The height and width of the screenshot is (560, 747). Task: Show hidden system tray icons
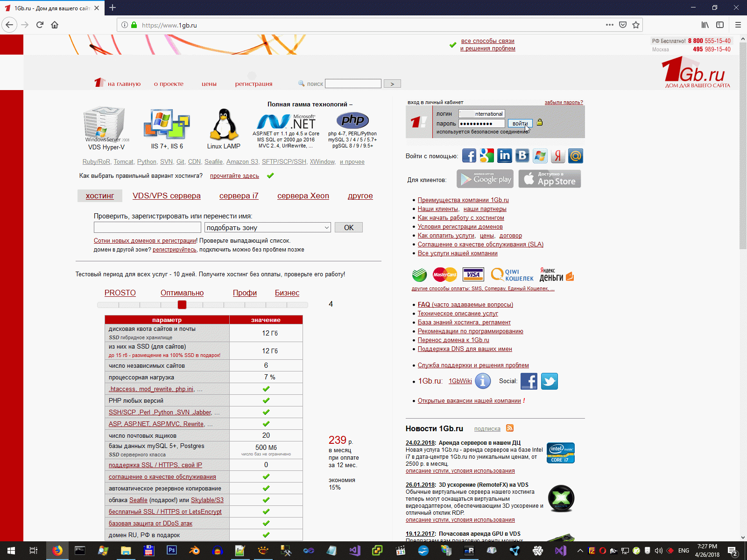pos(580,551)
